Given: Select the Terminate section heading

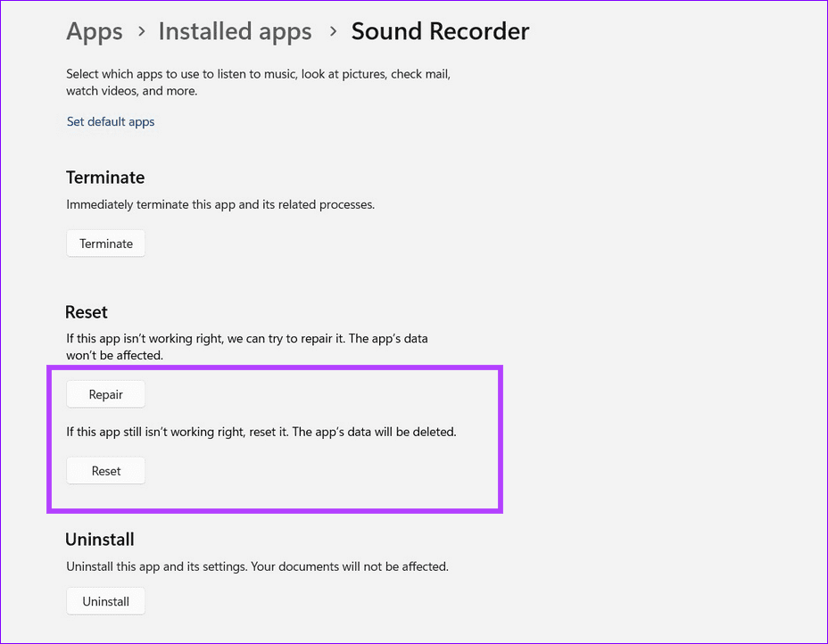Looking at the screenshot, I should [x=104, y=178].
